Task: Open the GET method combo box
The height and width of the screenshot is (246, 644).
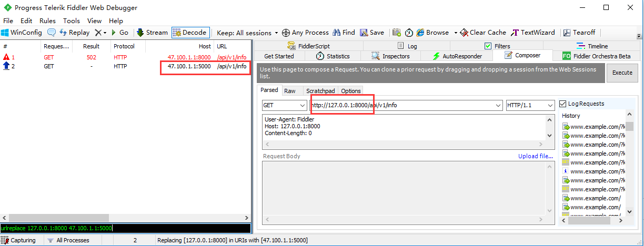Action: pyautogui.click(x=284, y=105)
